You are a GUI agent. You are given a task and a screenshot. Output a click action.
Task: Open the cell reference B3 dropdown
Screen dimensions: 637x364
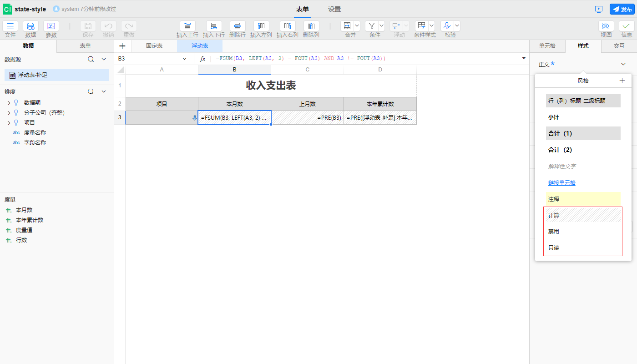pyautogui.click(x=184, y=59)
